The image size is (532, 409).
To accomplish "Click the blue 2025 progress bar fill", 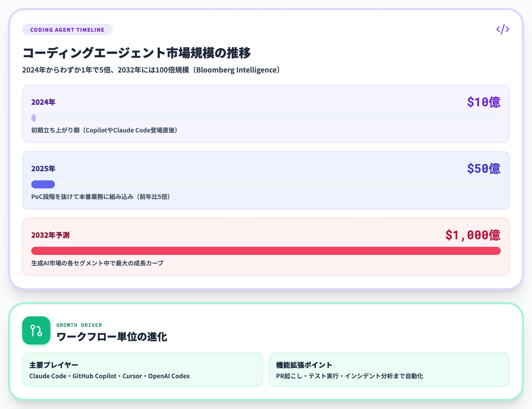I will pyautogui.click(x=43, y=184).
